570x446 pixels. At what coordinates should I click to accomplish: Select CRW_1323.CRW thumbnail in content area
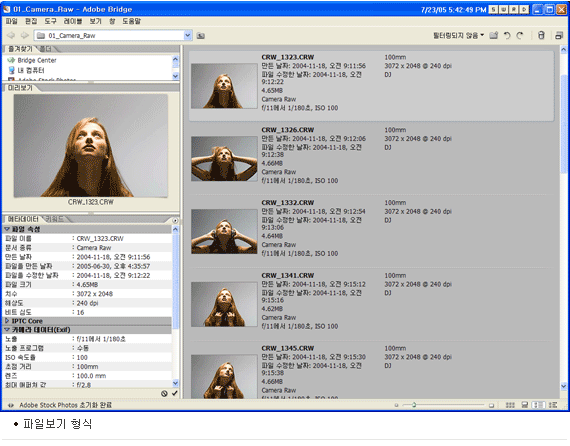click(224, 86)
